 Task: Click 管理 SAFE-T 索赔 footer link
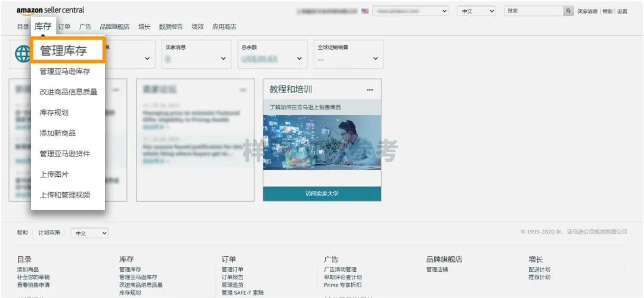[x=243, y=293]
